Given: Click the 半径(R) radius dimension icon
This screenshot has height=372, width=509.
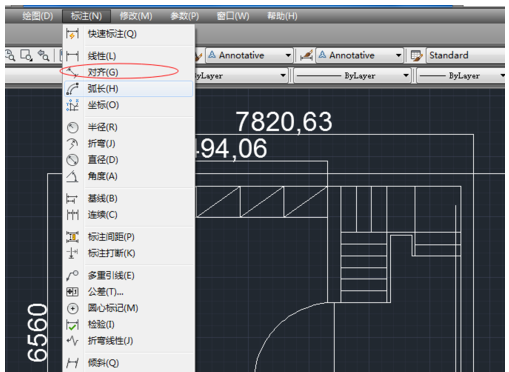Looking at the screenshot, I should 72,127.
